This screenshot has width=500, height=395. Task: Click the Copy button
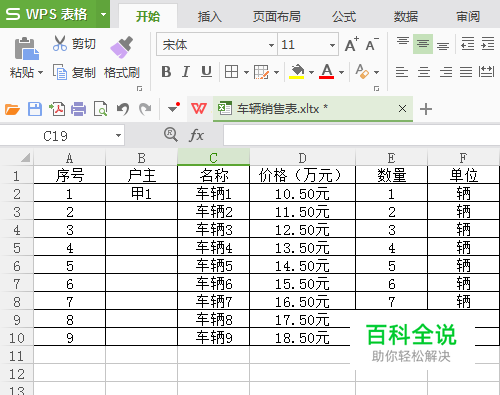74,72
